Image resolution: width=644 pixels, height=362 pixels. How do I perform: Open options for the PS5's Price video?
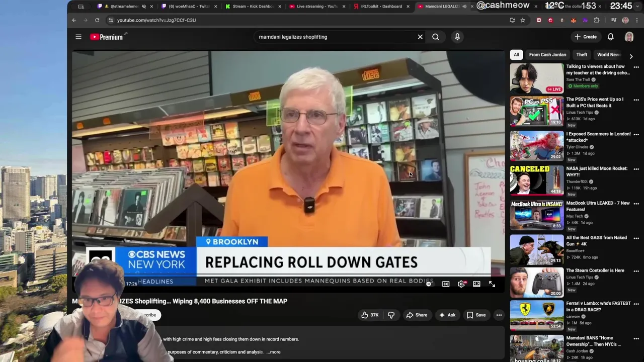636,100
